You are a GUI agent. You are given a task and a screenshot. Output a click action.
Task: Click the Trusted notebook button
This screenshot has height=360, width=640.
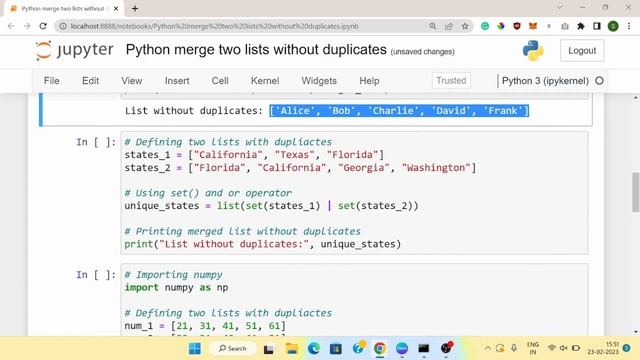coord(451,80)
